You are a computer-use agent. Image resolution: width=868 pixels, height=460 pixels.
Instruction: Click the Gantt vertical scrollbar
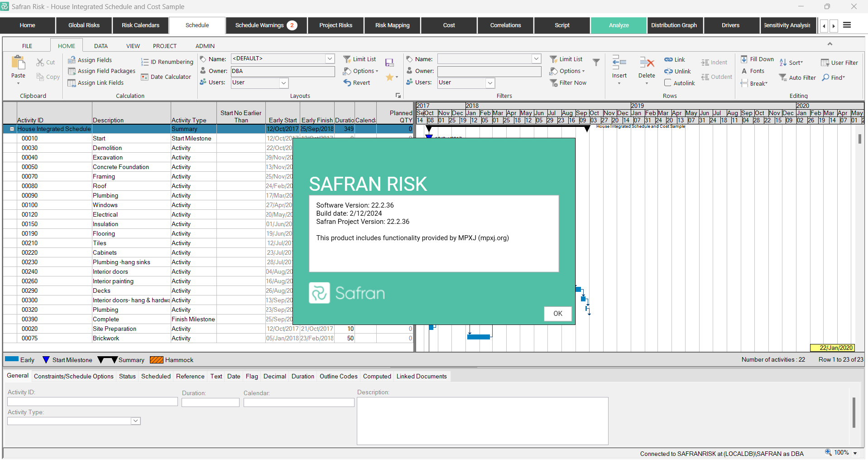859,139
